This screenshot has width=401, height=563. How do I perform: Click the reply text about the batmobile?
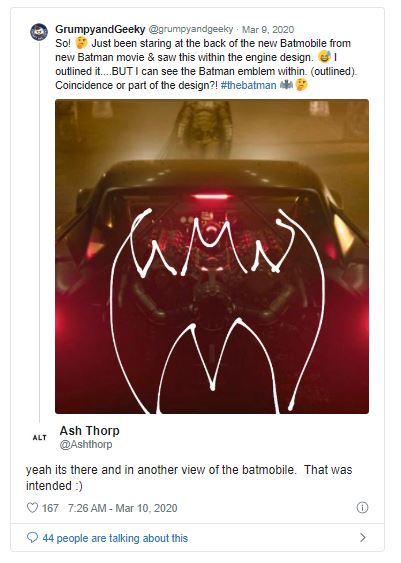pyautogui.click(x=189, y=477)
